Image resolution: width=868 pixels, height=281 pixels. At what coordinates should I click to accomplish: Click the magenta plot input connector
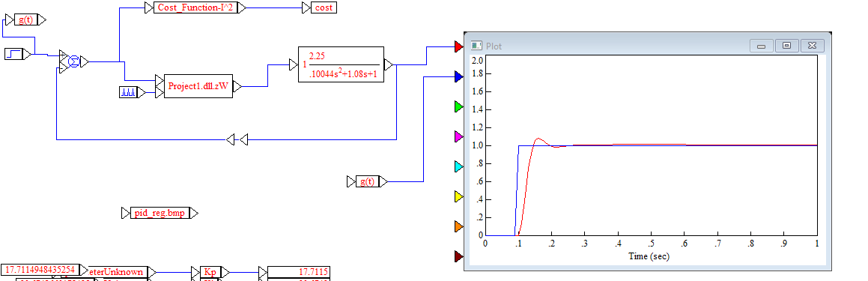[458, 136]
